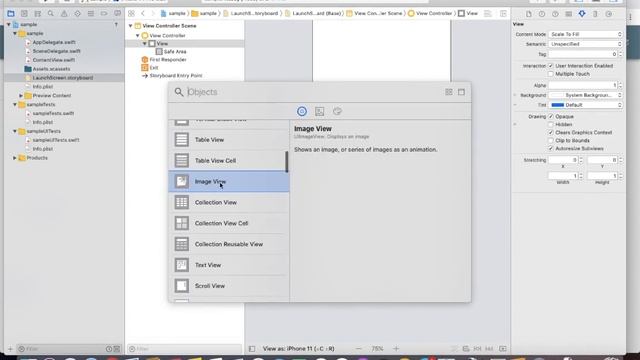Click the Alpha stepper arrows
The height and width of the screenshot is (360, 640).
point(620,85)
